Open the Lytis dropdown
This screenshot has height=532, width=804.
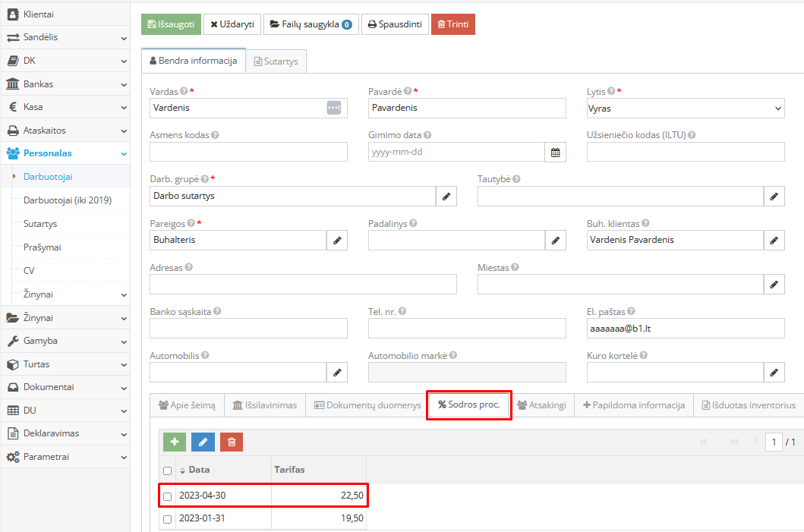685,109
